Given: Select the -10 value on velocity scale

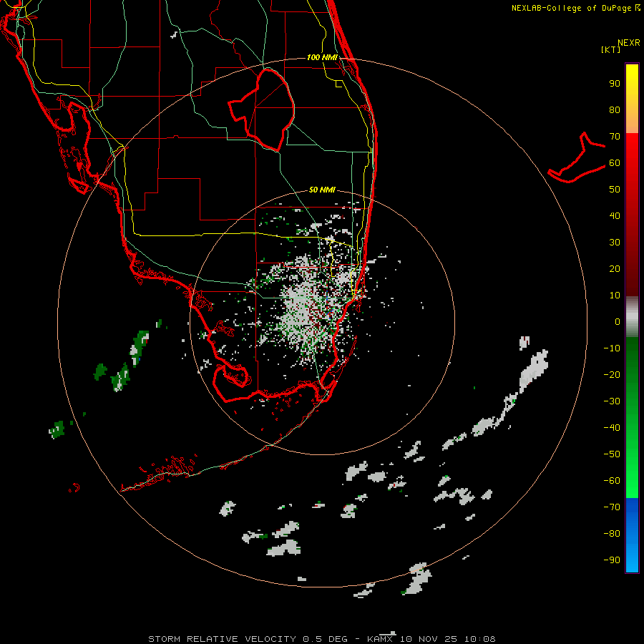Looking at the screenshot, I should (612, 348).
